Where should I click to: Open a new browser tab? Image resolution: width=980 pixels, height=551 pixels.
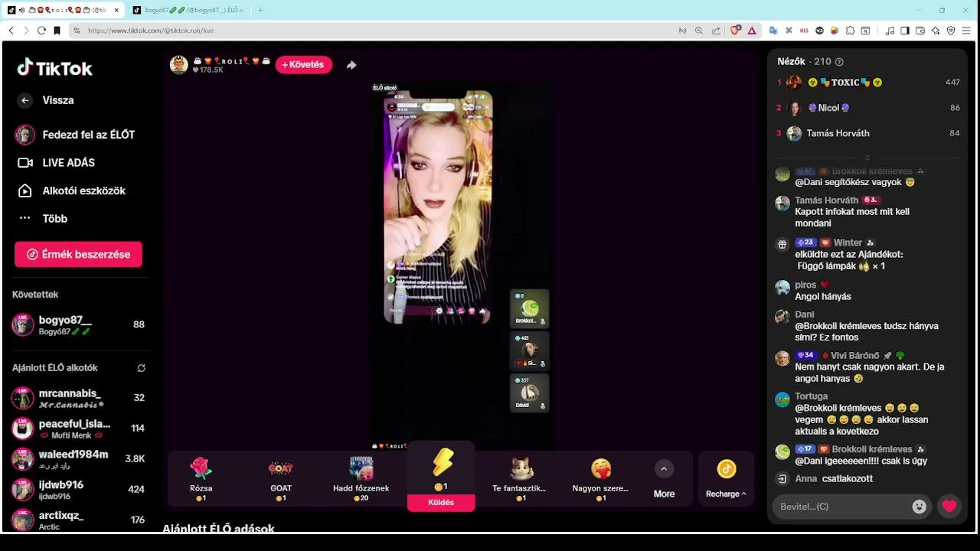tap(260, 10)
